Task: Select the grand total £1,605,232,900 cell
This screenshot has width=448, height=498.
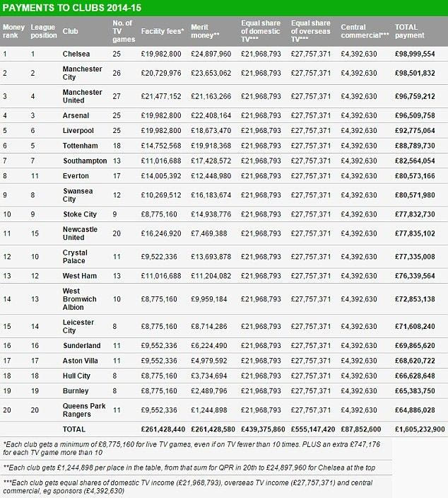Action: [x=417, y=429]
